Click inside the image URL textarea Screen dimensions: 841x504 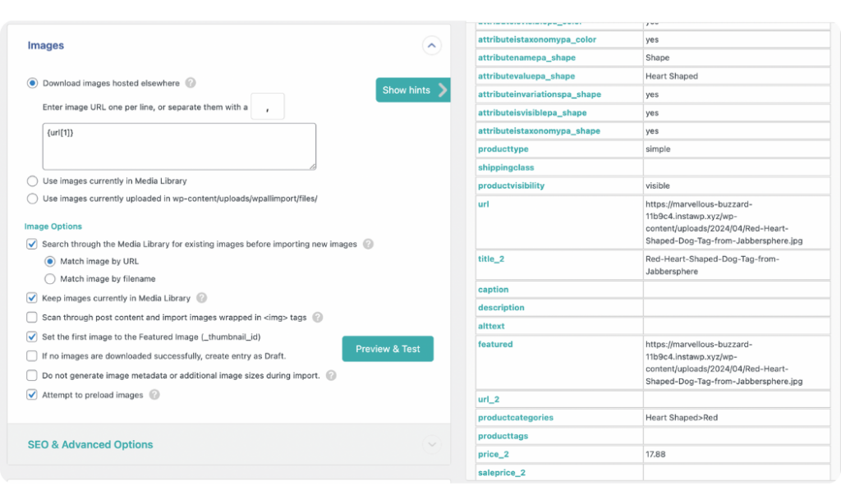coord(177,145)
